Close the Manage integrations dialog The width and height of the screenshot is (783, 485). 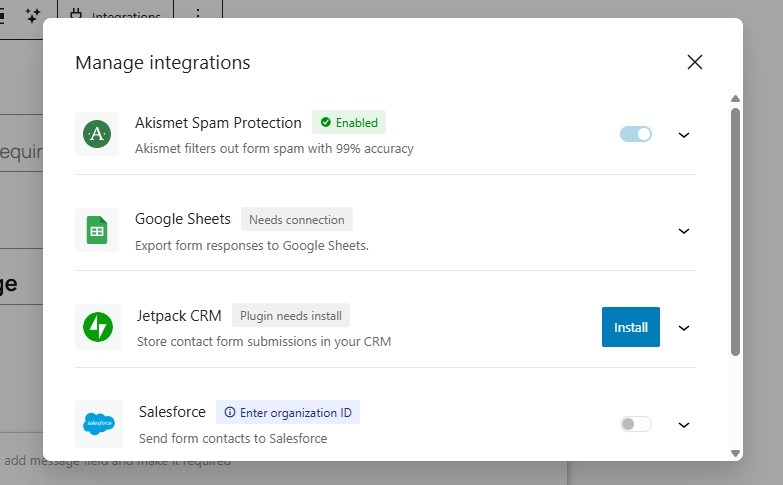pyautogui.click(x=695, y=62)
